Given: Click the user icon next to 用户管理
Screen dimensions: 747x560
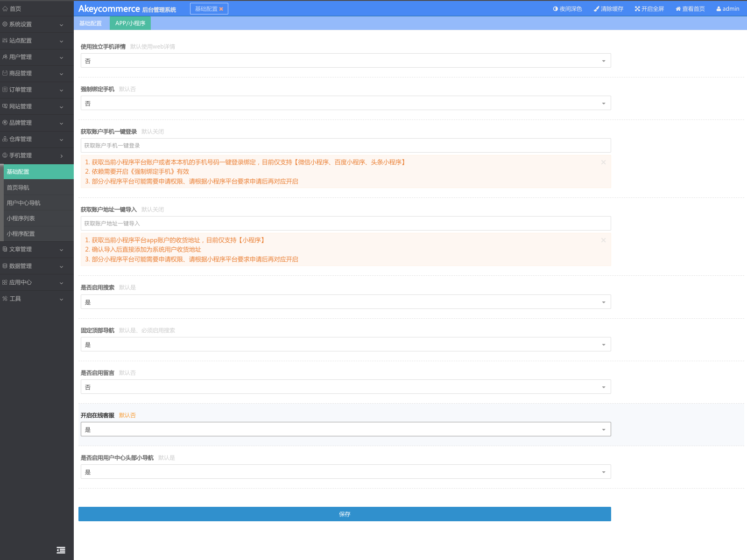Looking at the screenshot, I should 5,57.
